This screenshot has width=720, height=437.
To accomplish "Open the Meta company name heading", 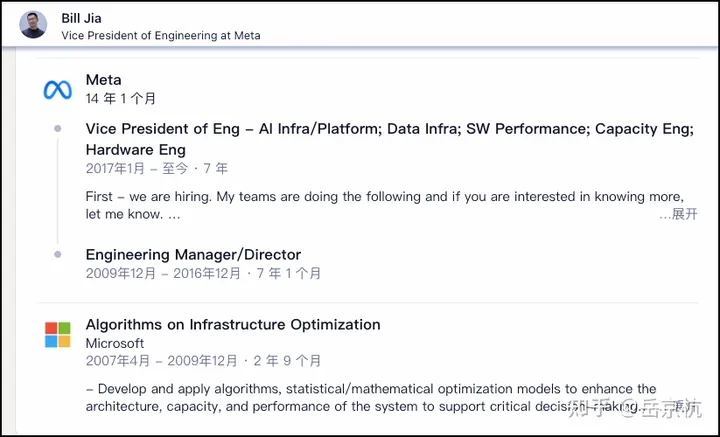I will (104, 80).
